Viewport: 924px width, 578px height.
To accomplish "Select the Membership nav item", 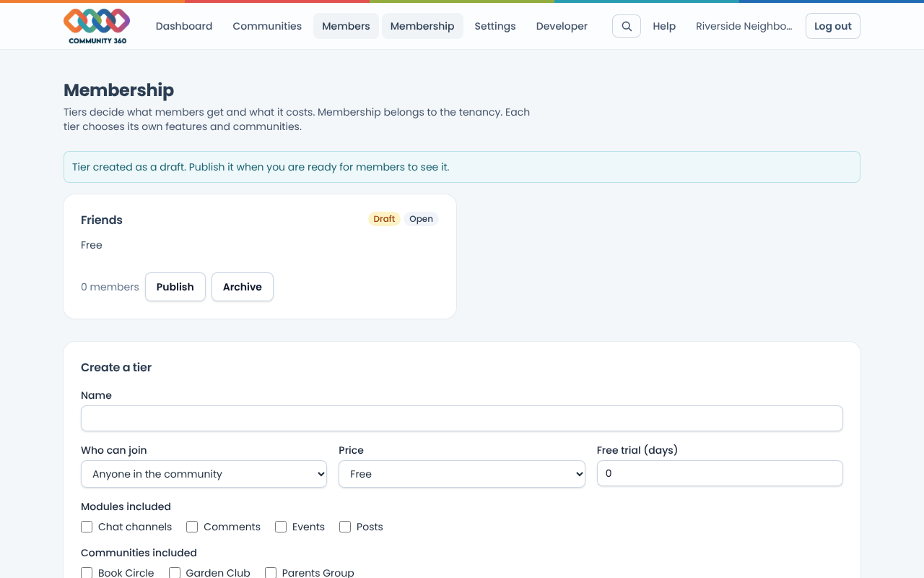I will (422, 26).
